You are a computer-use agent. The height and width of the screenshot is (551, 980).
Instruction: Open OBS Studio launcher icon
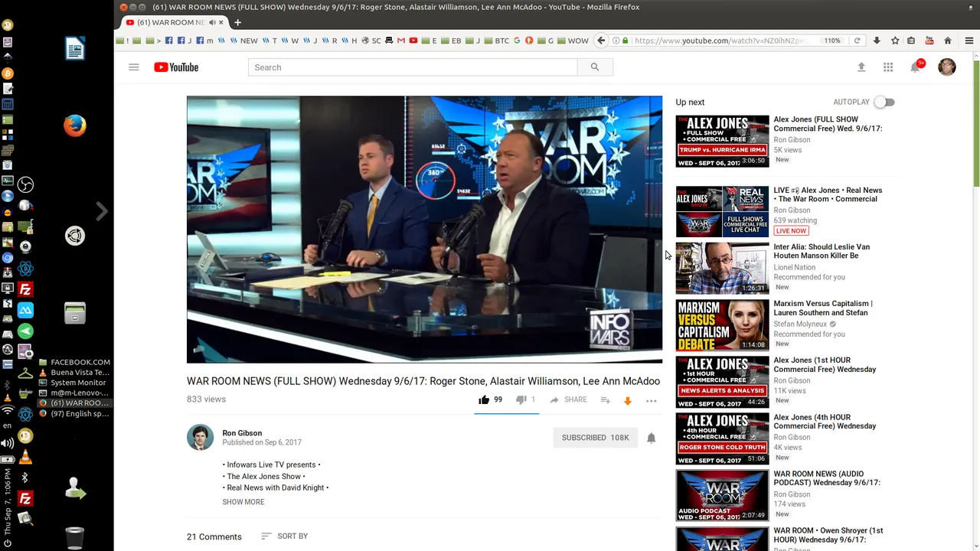(x=25, y=184)
